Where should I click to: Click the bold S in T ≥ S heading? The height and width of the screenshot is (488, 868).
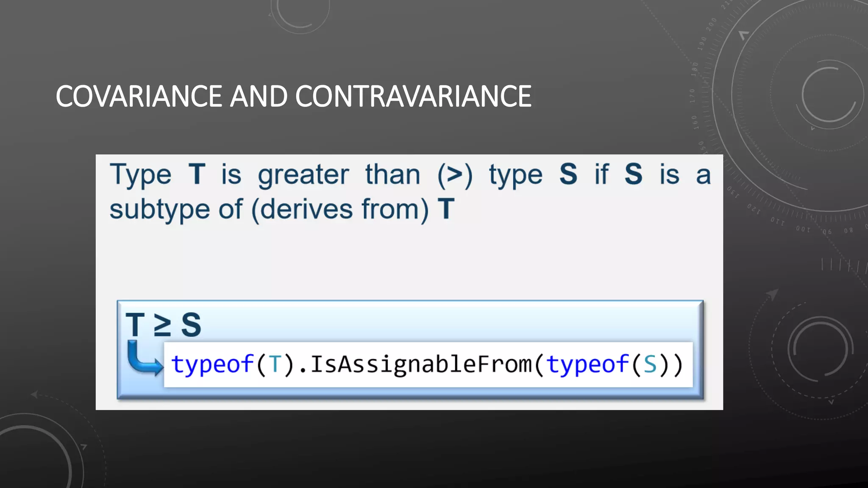click(x=191, y=325)
